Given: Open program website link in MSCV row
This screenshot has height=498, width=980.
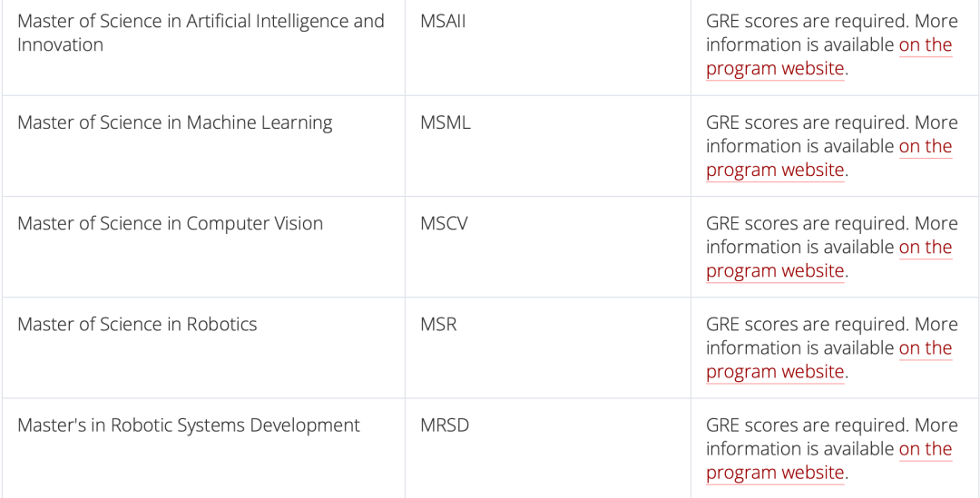Looking at the screenshot, I should (775, 270).
